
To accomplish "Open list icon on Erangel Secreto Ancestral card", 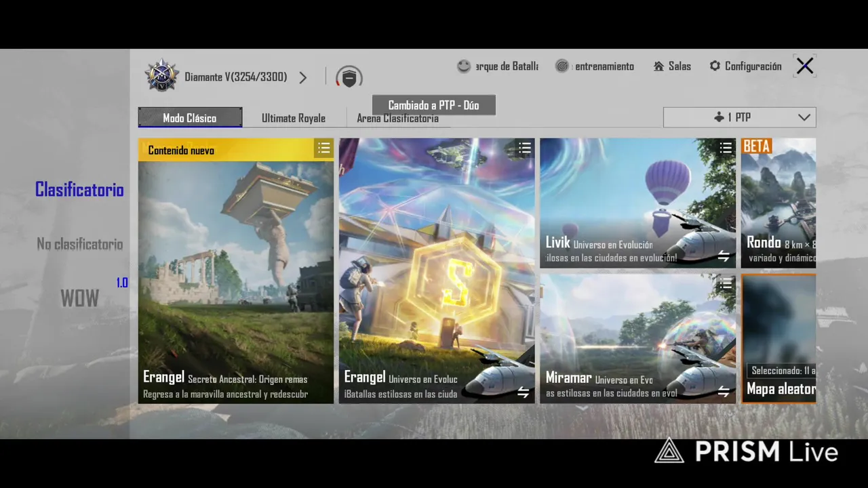I will [x=323, y=148].
